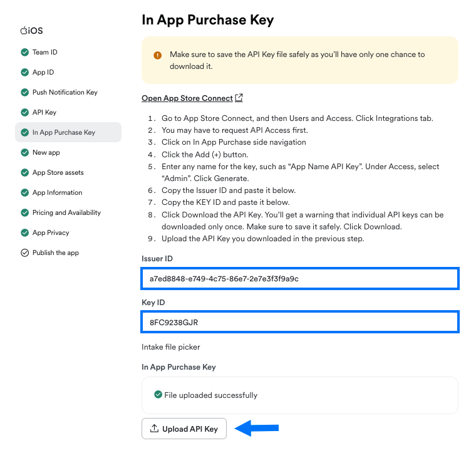The image size is (476, 453).
Task: Select the In App Purchase Key sidebar item
Action: point(68,132)
